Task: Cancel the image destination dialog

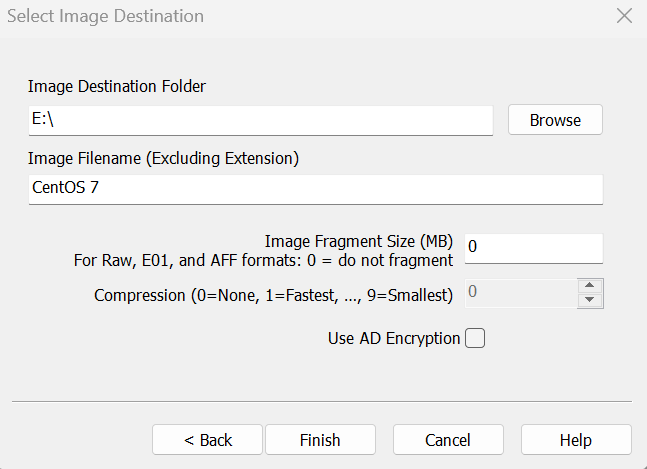Action: [x=447, y=440]
